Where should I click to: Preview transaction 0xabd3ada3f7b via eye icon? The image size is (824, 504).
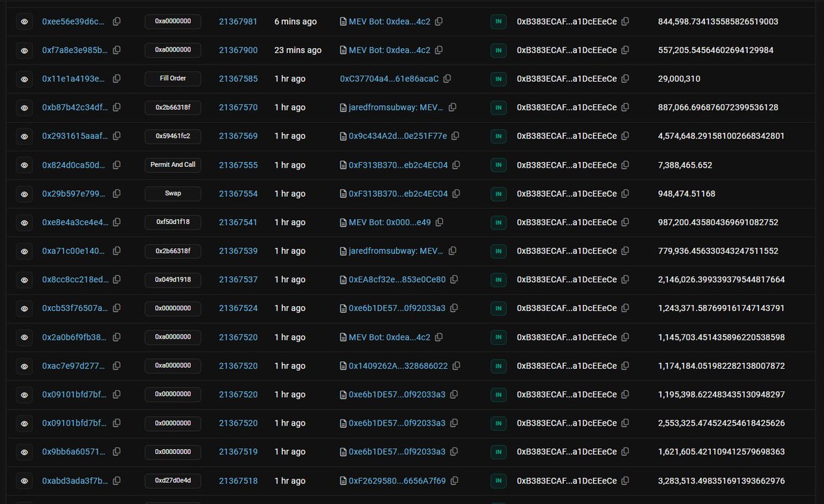pyautogui.click(x=24, y=481)
